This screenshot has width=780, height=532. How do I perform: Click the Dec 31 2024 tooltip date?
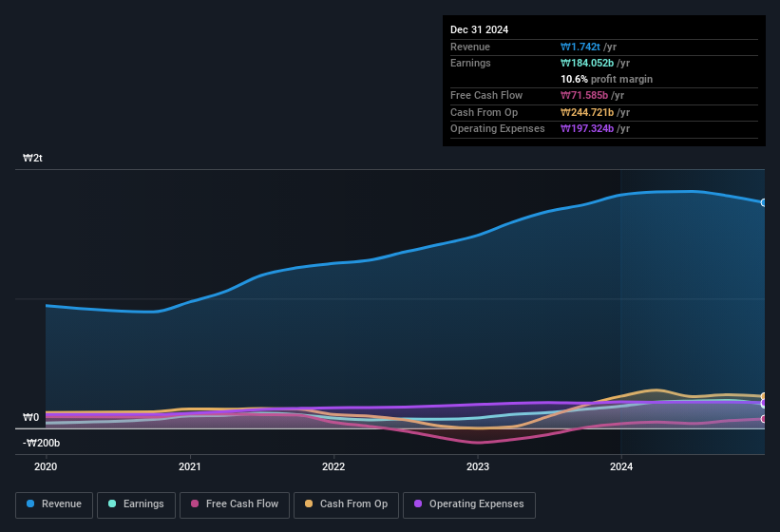pyautogui.click(x=479, y=29)
